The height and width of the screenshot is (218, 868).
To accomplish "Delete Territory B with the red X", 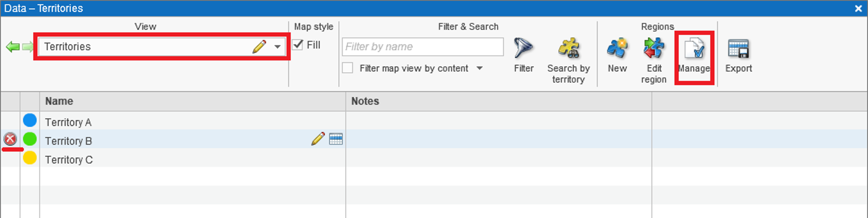I will pyautogui.click(x=10, y=139).
